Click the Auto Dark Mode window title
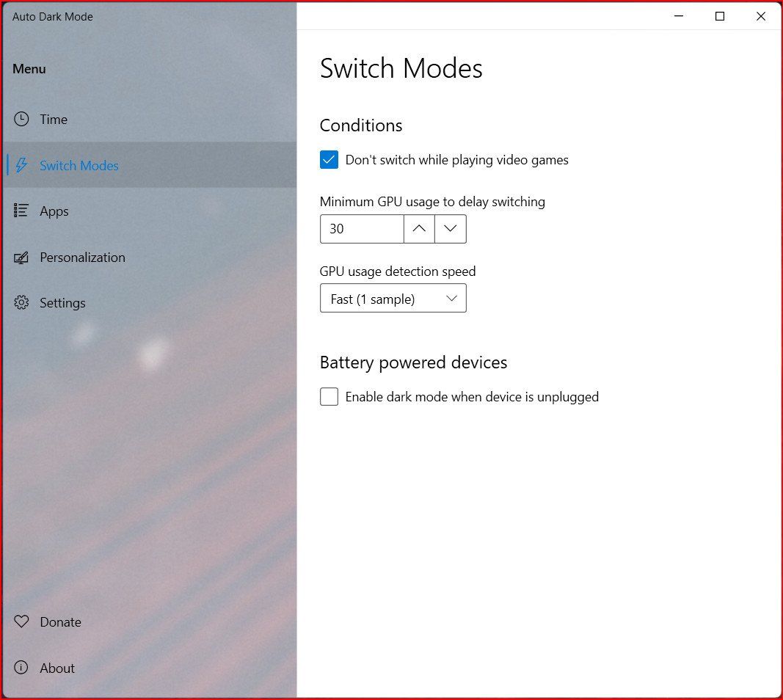Image resolution: width=783 pixels, height=700 pixels. (x=52, y=16)
